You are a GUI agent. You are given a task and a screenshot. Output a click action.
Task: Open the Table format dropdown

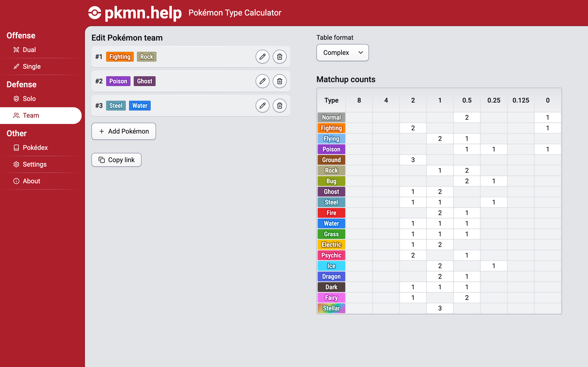point(342,53)
